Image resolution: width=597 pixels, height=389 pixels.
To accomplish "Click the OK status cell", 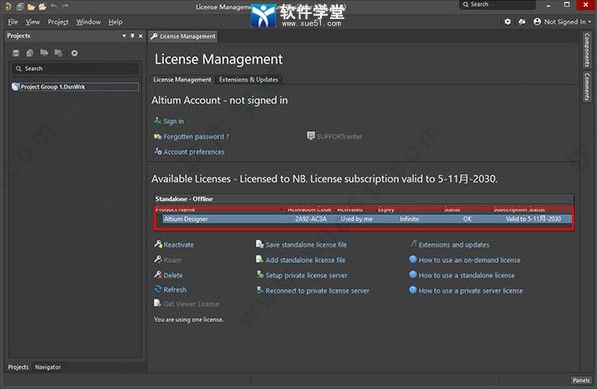I will pyautogui.click(x=467, y=219).
